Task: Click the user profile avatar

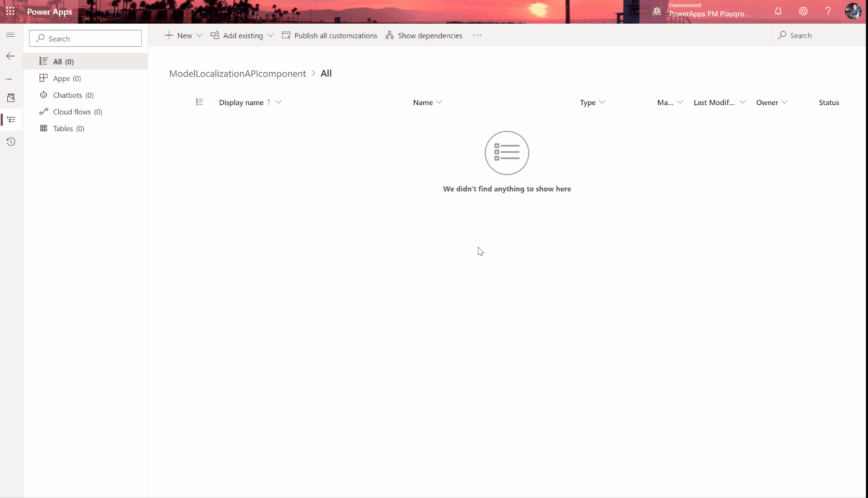Action: tap(854, 11)
